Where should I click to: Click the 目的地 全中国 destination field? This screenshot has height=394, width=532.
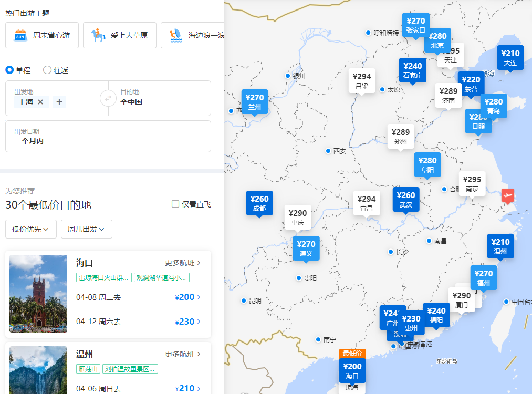tap(160, 98)
